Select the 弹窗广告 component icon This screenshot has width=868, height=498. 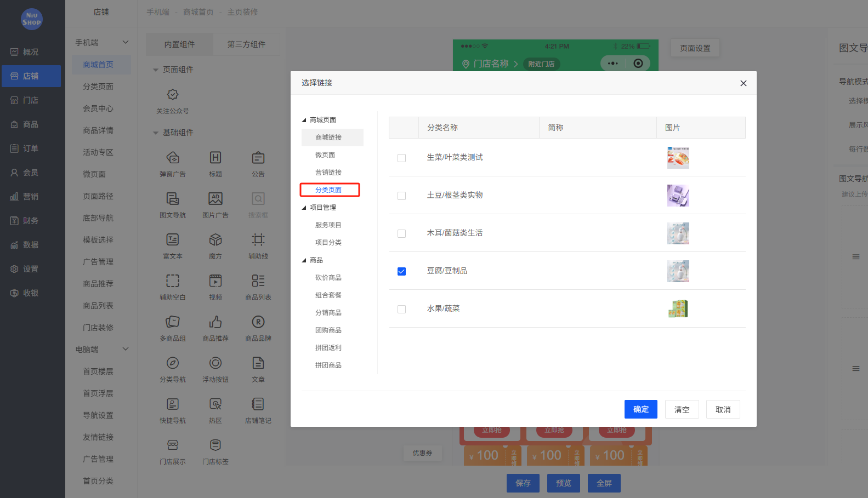(x=173, y=158)
